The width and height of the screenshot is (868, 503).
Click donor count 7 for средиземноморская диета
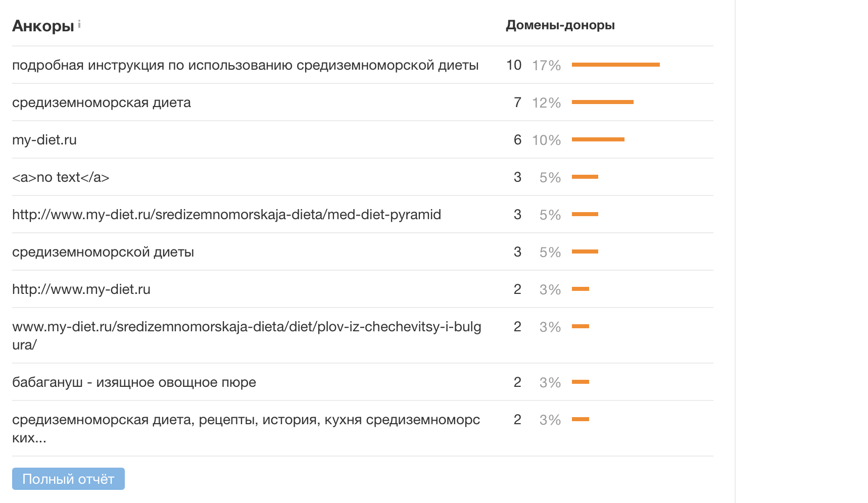pyautogui.click(x=517, y=103)
